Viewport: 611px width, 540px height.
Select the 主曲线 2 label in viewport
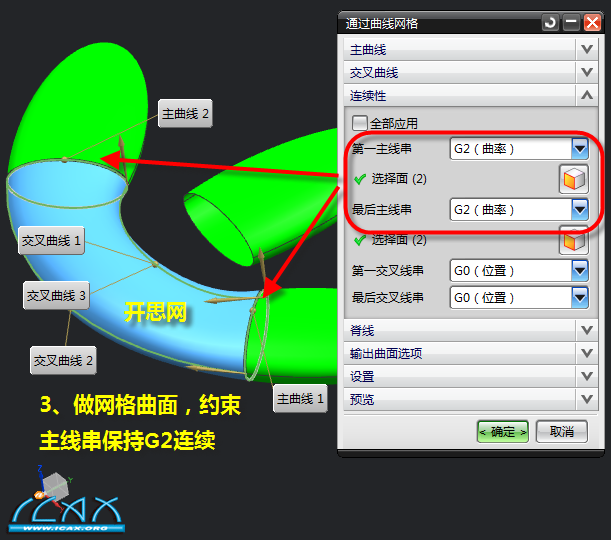(x=185, y=113)
